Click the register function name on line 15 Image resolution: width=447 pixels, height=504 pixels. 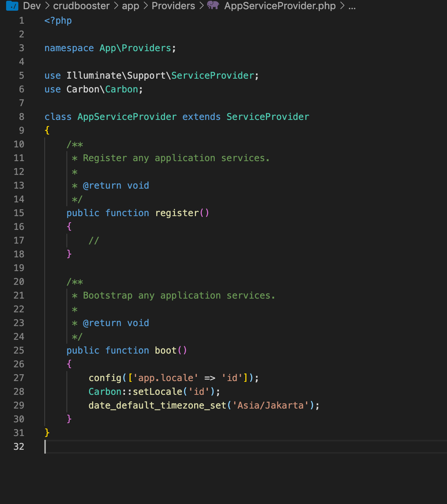click(x=177, y=213)
